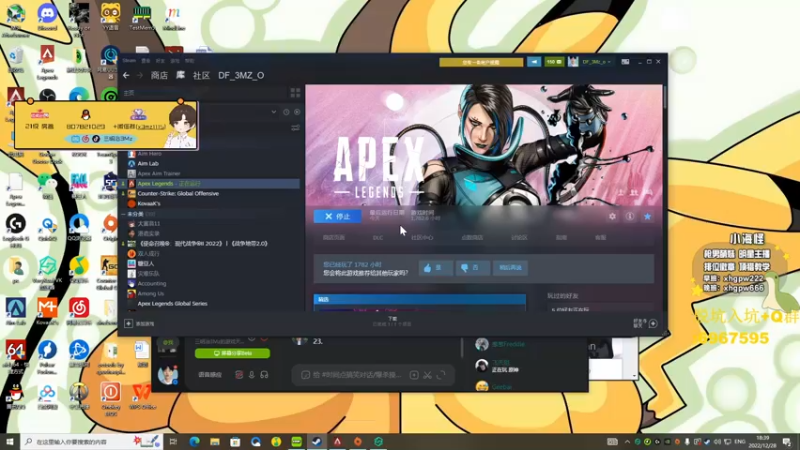
Task: Click the green screen share button in chat window
Action: tap(233, 353)
